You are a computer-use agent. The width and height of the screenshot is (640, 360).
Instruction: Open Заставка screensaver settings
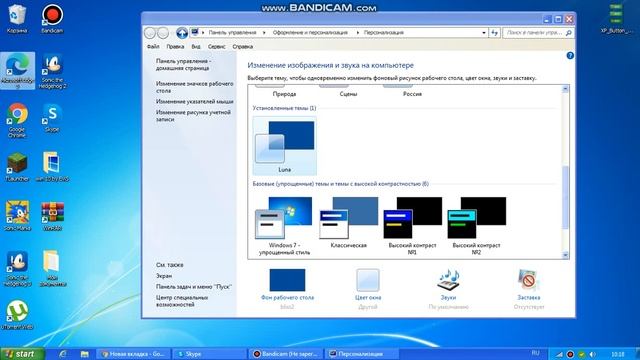point(529,289)
